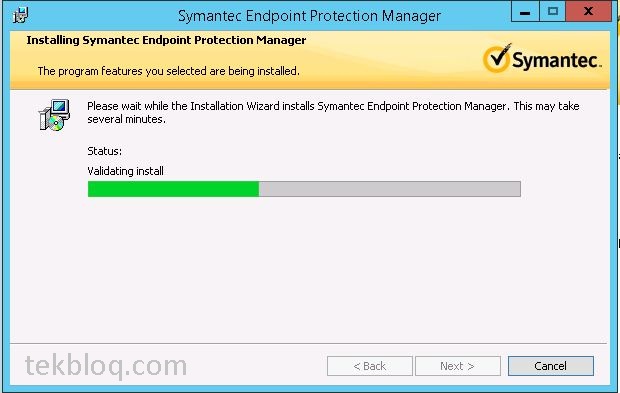Image resolution: width=620 pixels, height=393 pixels.
Task: Click the Installing Symantec Endpoint Protection Manager heading
Action: coord(166,40)
